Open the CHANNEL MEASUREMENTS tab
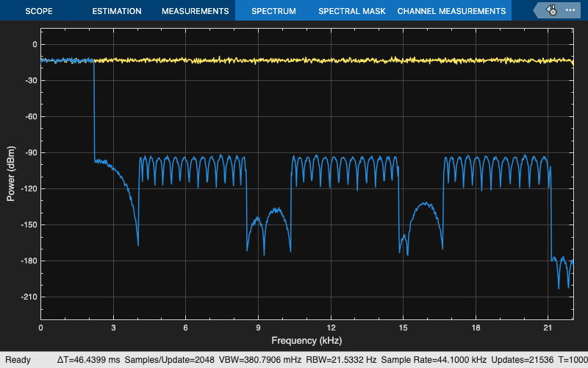The height and width of the screenshot is (368, 588). tap(451, 11)
